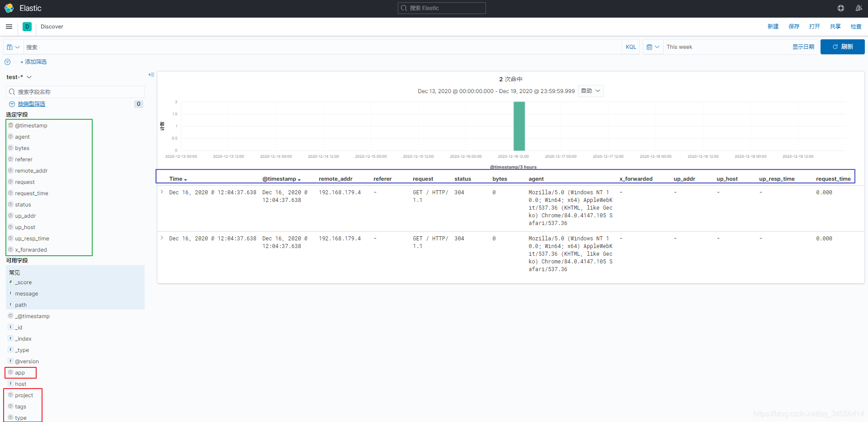Click 按类型筛选 filter by type link
868x422 pixels.
pos(32,104)
